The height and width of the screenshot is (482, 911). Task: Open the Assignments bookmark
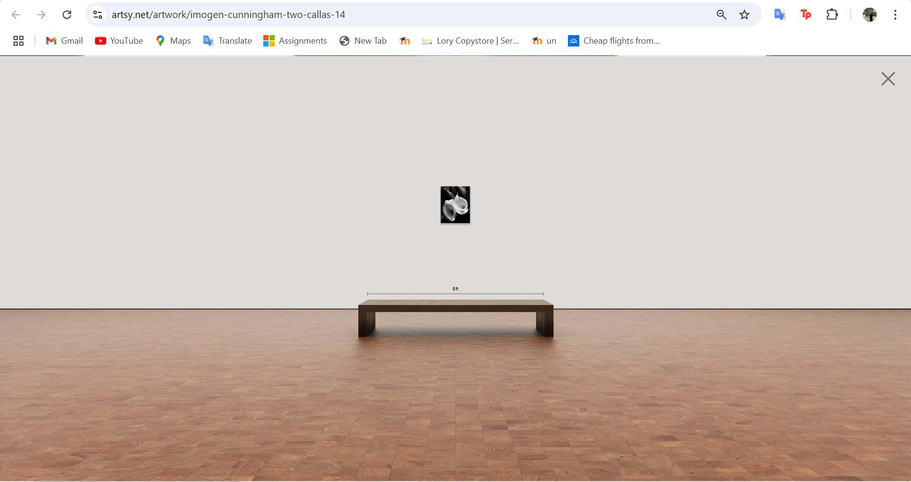[x=295, y=41]
